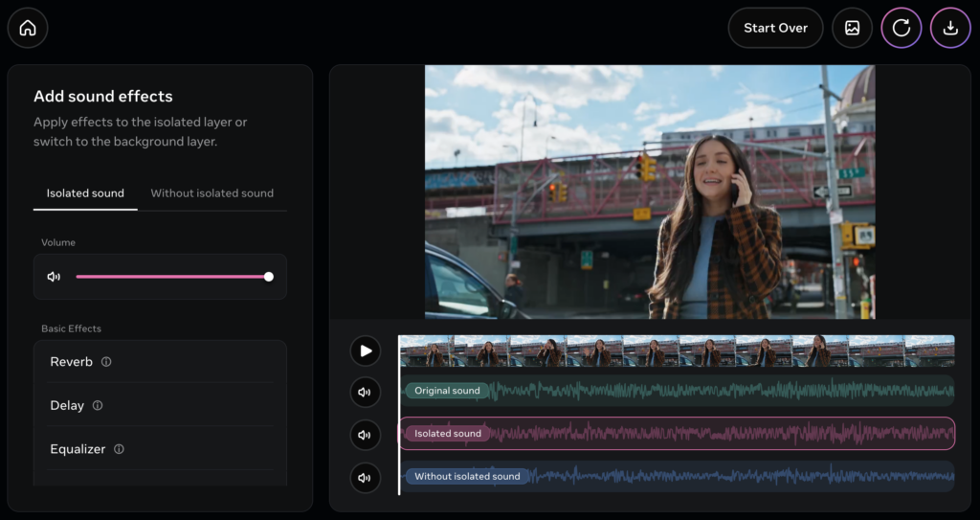
Task: Open the image gallery icon button
Action: click(852, 28)
